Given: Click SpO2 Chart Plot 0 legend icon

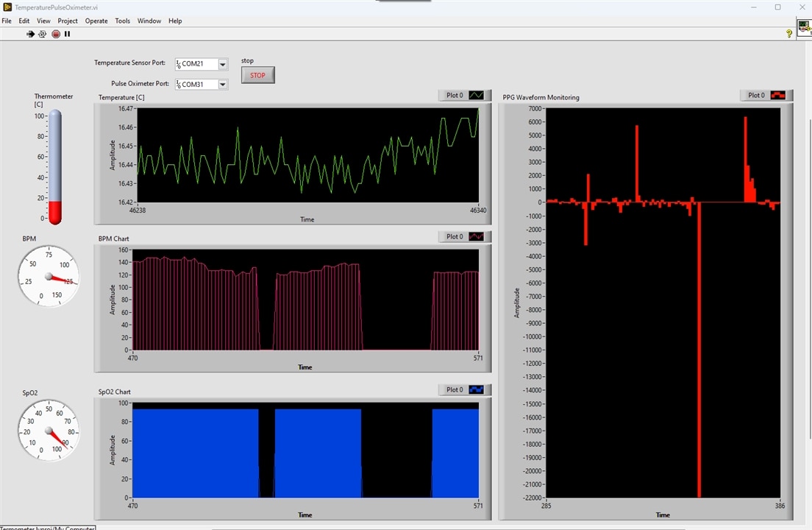Looking at the screenshot, I should tap(476, 389).
